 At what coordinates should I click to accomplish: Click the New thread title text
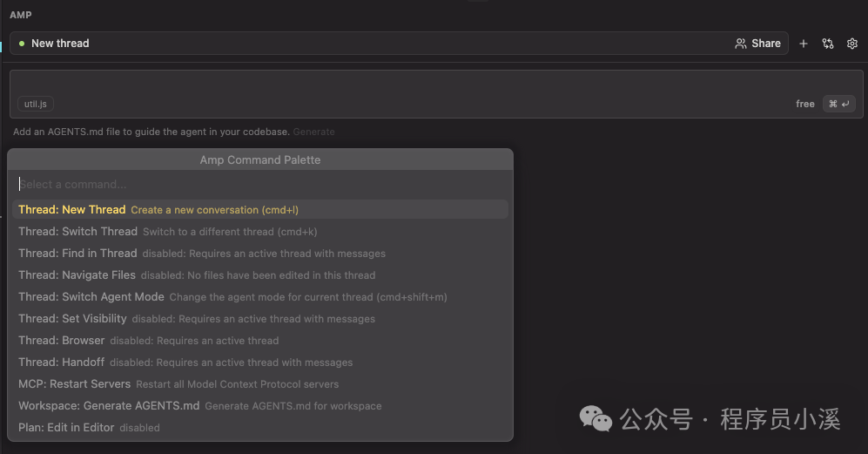point(60,44)
